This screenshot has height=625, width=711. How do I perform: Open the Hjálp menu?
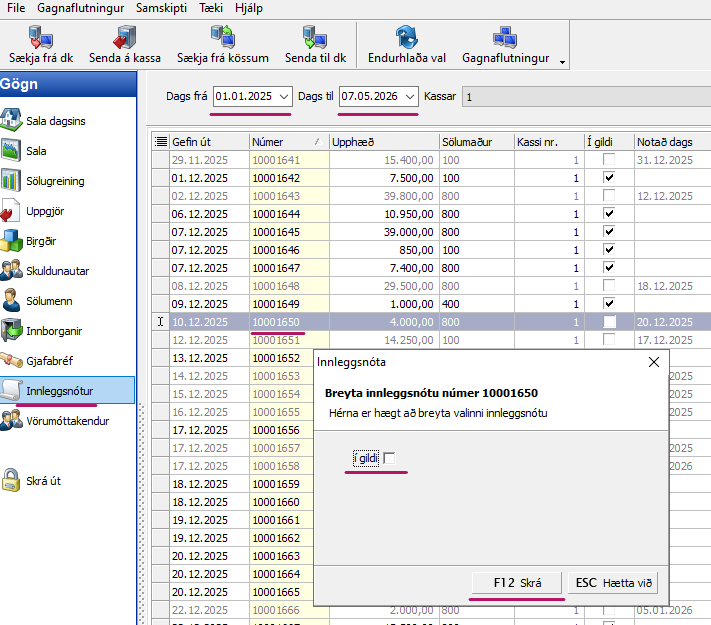point(248,7)
